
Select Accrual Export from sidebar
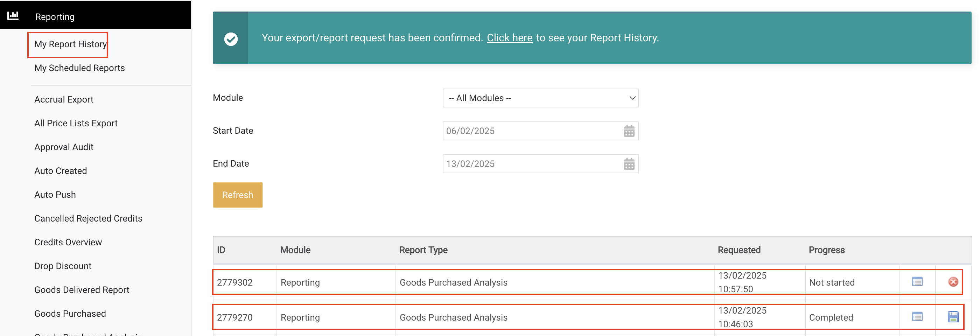click(x=64, y=100)
